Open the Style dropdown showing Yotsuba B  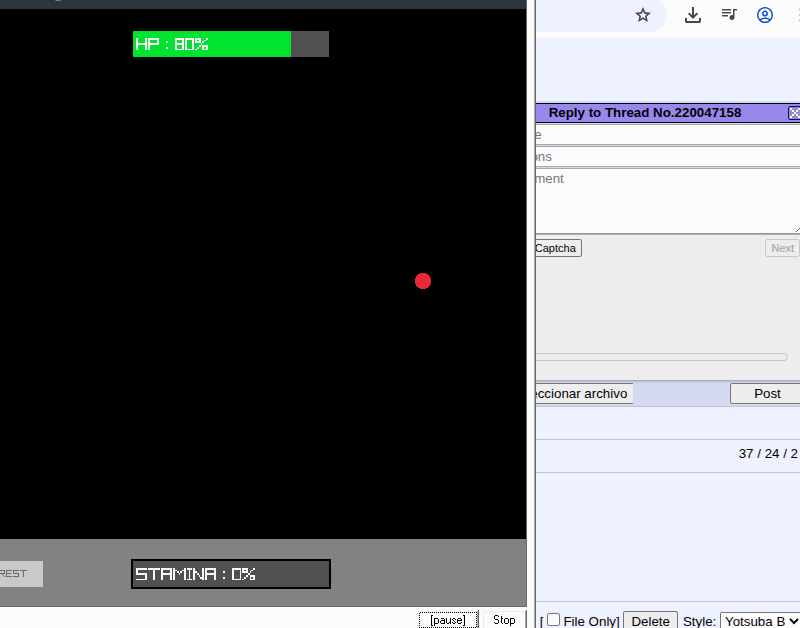[760, 621]
